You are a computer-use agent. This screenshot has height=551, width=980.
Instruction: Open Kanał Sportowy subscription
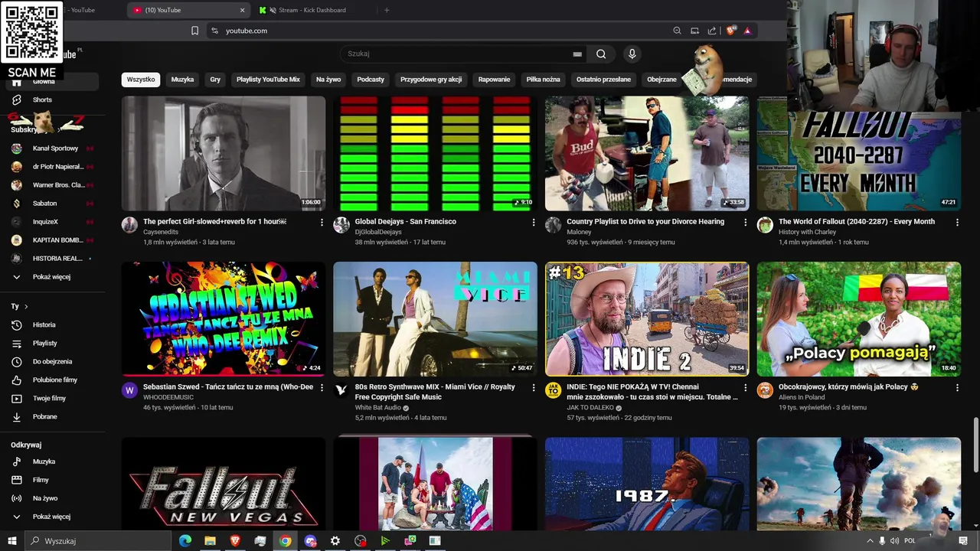click(x=54, y=148)
